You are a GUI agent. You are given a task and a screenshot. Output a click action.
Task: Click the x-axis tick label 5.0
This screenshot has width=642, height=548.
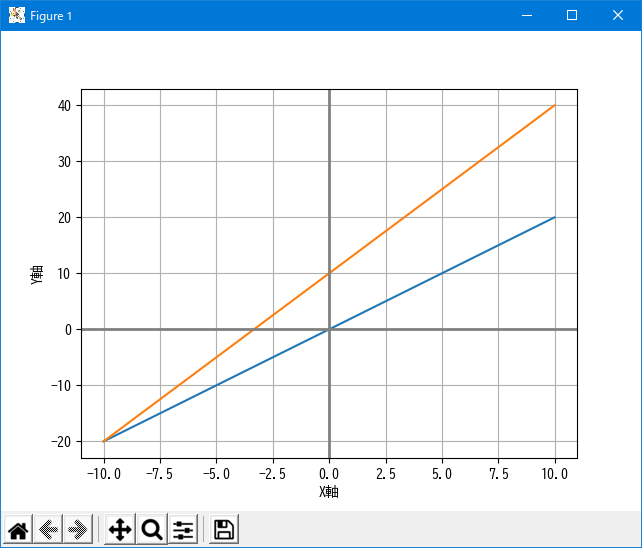442,474
